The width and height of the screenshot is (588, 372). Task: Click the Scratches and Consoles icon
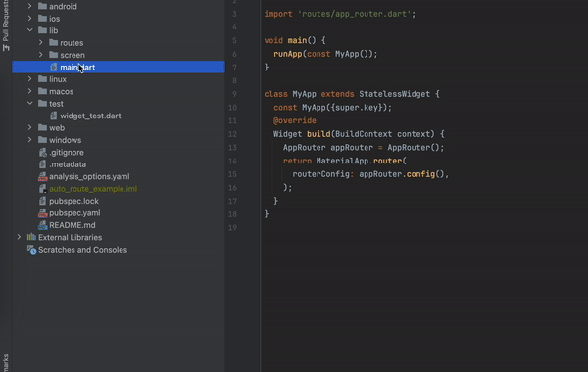click(x=32, y=250)
